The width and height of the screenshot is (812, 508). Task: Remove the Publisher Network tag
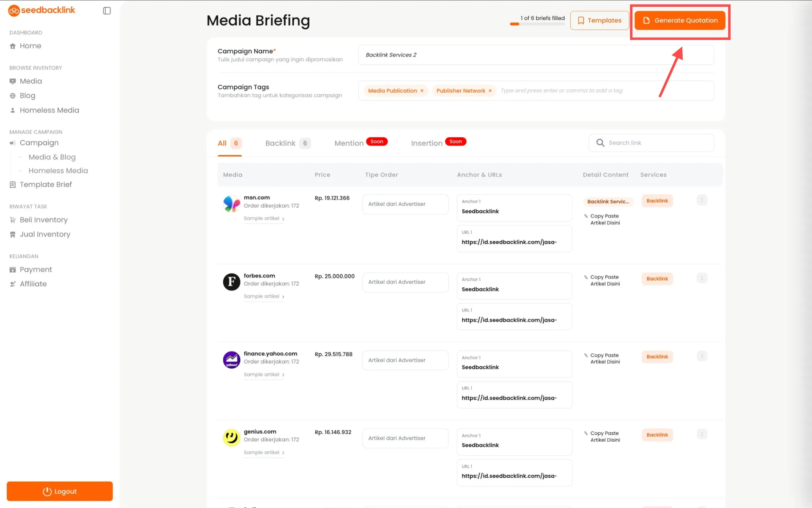(x=490, y=91)
